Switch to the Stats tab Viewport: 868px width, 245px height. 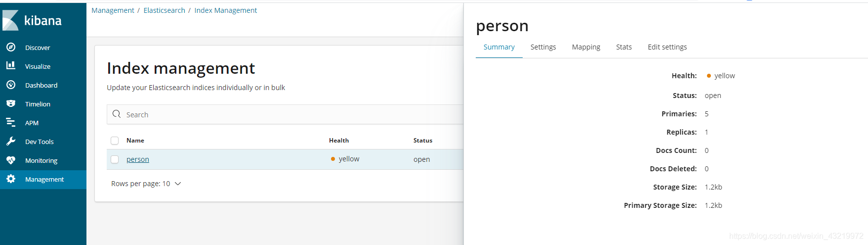624,47
